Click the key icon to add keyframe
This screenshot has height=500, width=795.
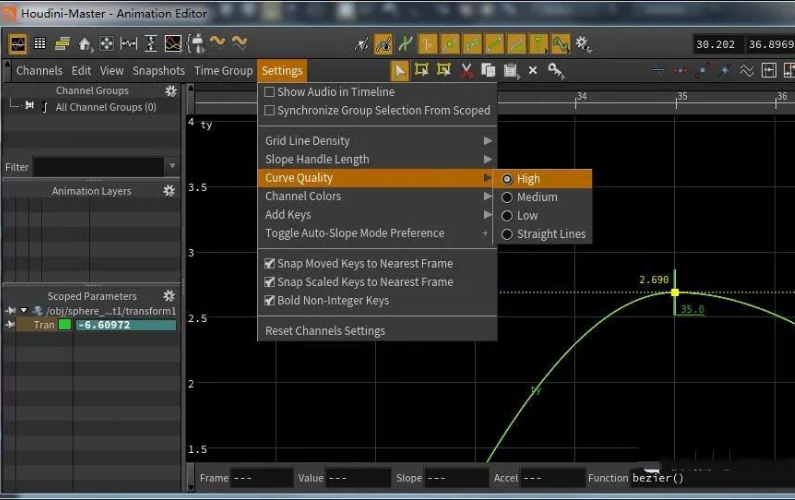tap(556, 70)
